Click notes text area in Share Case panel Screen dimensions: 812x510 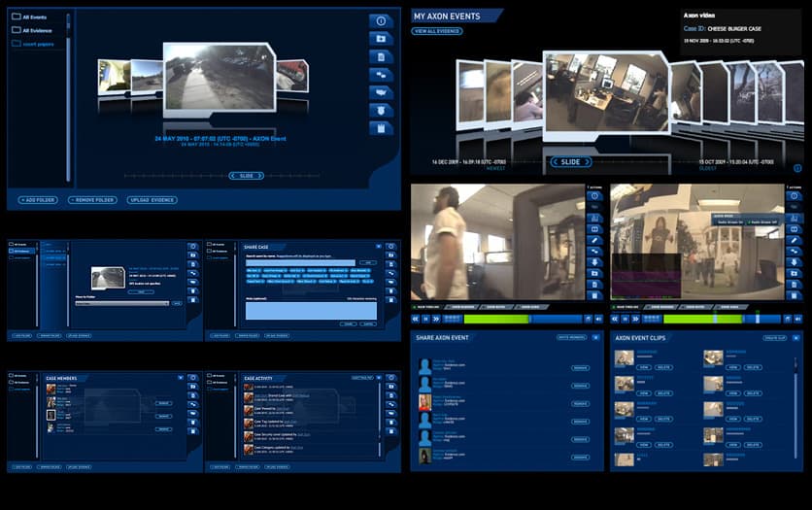[311, 311]
